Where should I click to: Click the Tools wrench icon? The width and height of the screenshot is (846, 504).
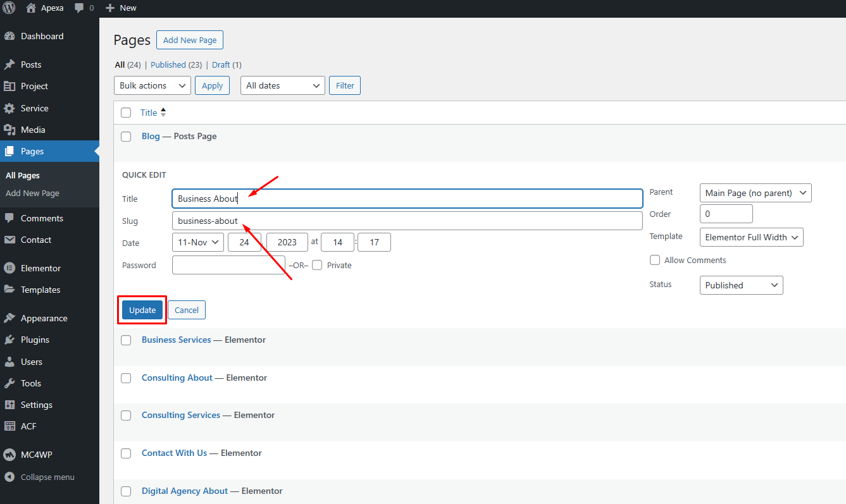(x=9, y=384)
